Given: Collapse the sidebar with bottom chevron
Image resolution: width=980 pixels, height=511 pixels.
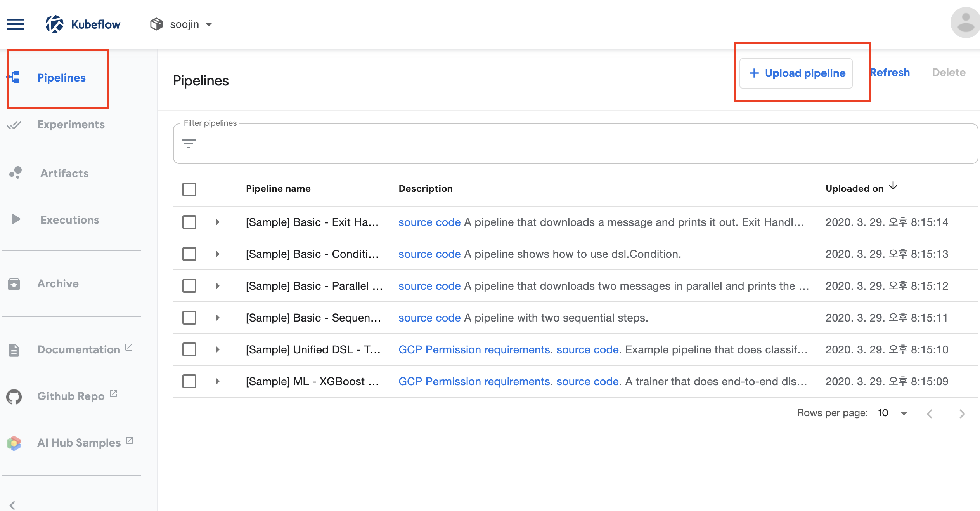Looking at the screenshot, I should coord(13,505).
